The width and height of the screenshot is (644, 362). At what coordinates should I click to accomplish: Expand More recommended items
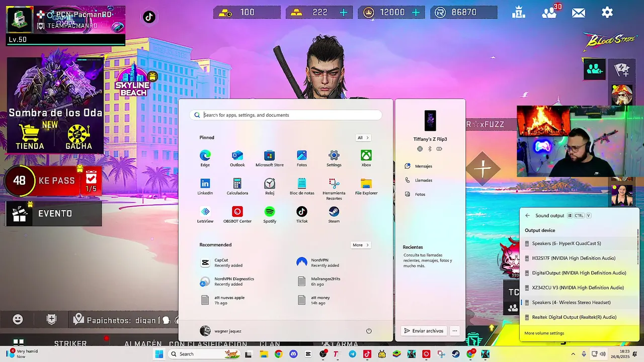pyautogui.click(x=360, y=245)
